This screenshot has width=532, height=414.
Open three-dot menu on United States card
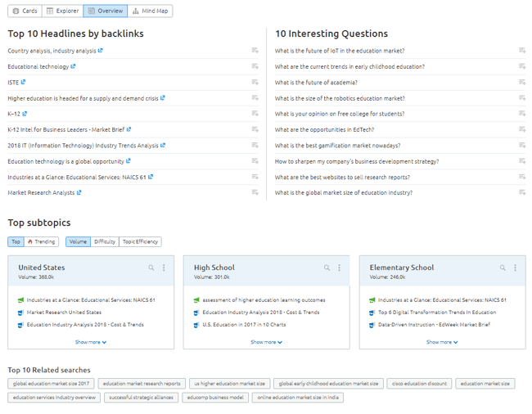click(x=164, y=268)
